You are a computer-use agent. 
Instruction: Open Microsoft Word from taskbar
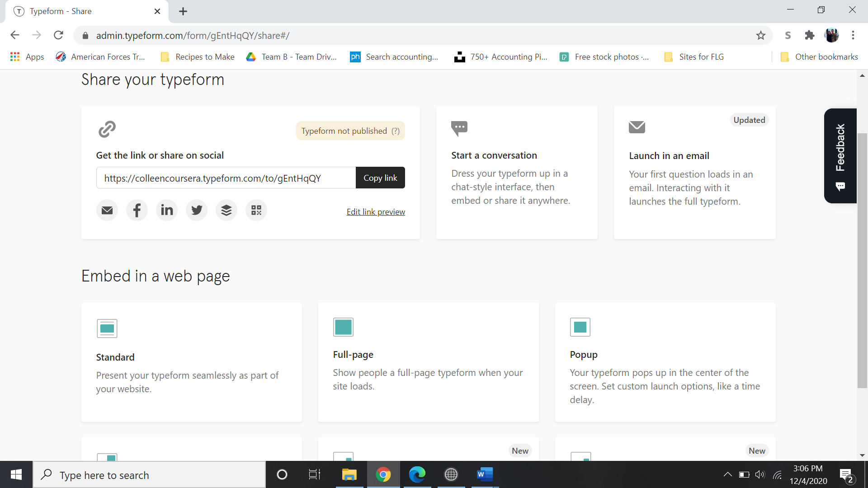484,474
